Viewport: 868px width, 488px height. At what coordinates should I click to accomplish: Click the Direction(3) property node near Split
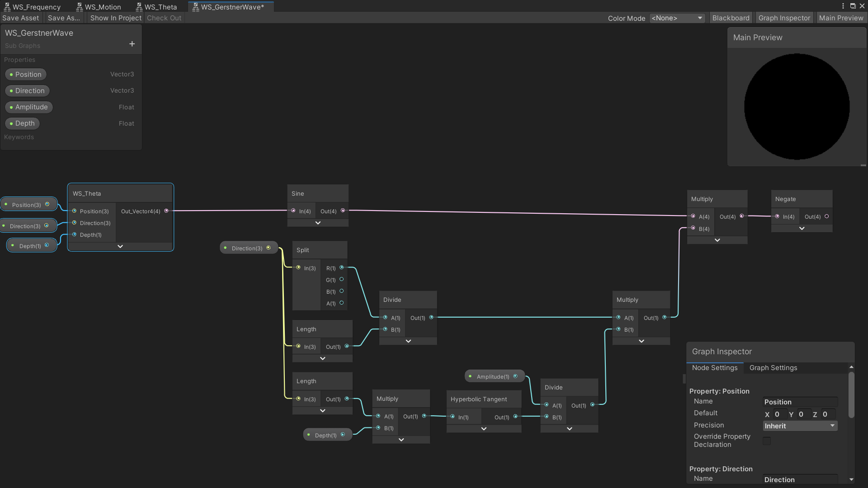point(249,248)
